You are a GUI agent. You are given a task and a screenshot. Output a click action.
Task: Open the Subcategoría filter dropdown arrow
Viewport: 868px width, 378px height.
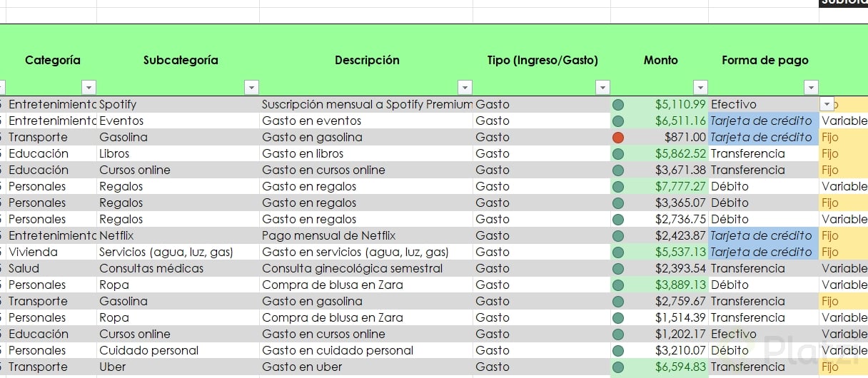251,88
